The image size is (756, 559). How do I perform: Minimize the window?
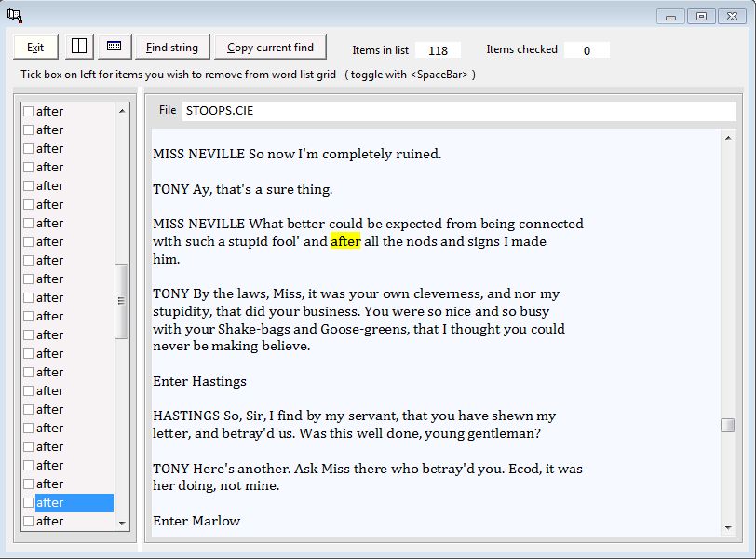point(670,17)
